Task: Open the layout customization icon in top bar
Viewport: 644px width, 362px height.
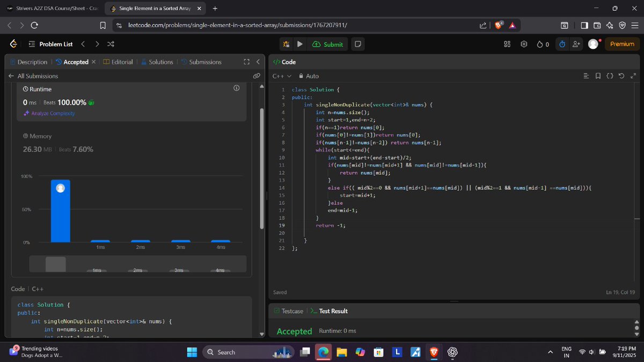Action: [507, 44]
